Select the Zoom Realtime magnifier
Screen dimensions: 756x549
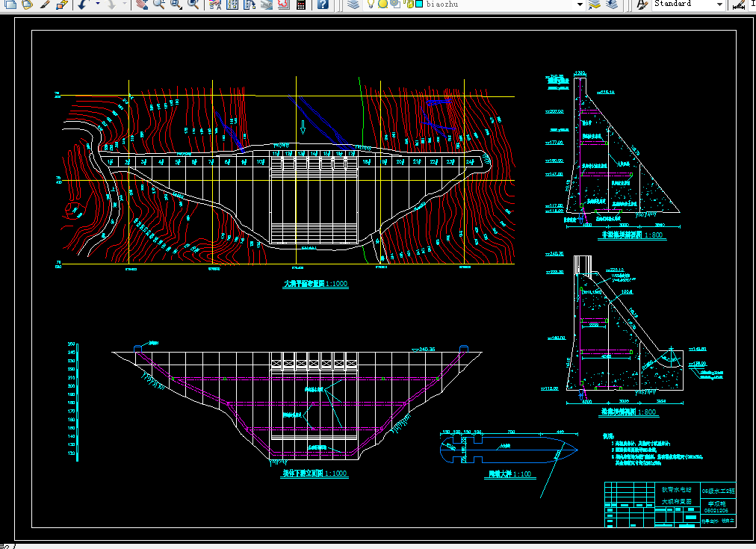(x=158, y=4)
